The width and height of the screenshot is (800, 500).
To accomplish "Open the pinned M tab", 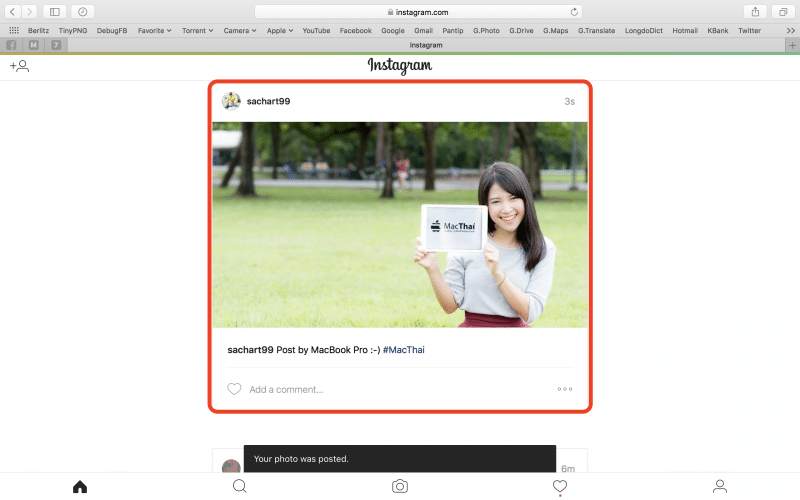I will 34,45.
